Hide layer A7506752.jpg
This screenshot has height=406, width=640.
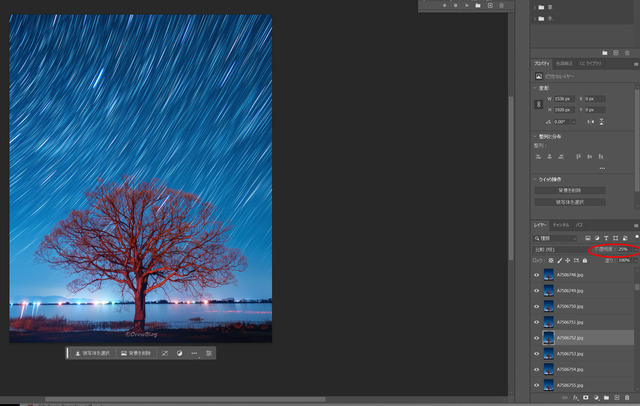pos(537,338)
